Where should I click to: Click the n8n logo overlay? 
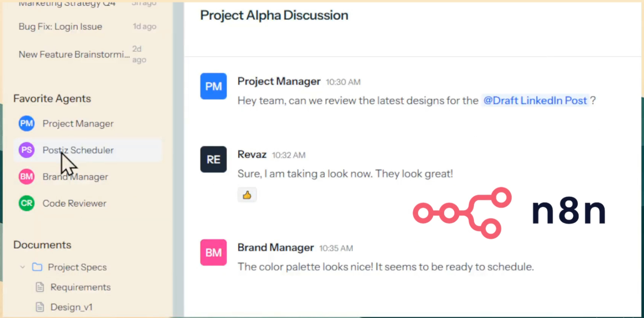tap(509, 212)
